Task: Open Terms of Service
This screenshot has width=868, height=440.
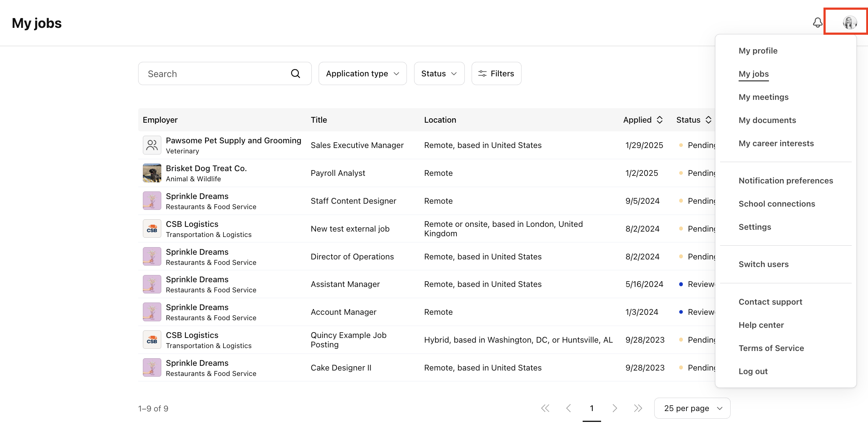Action: point(771,348)
